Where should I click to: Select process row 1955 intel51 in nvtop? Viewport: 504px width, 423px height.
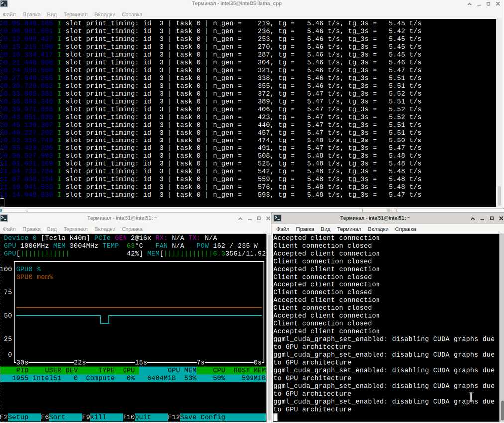[133, 378]
